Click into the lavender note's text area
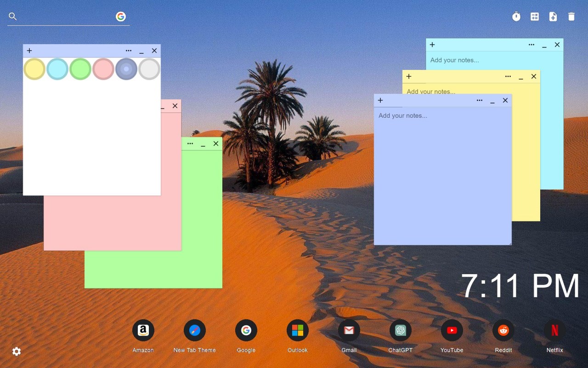 pos(443,176)
